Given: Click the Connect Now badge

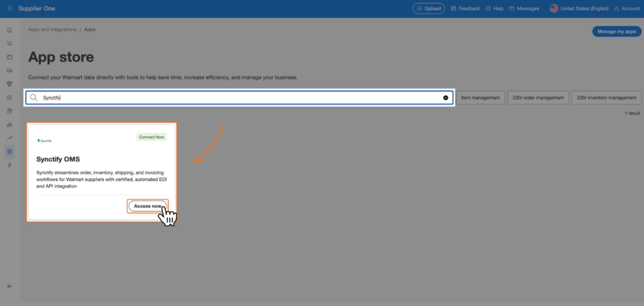Looking at the screenshot, I should coord(152,137).
